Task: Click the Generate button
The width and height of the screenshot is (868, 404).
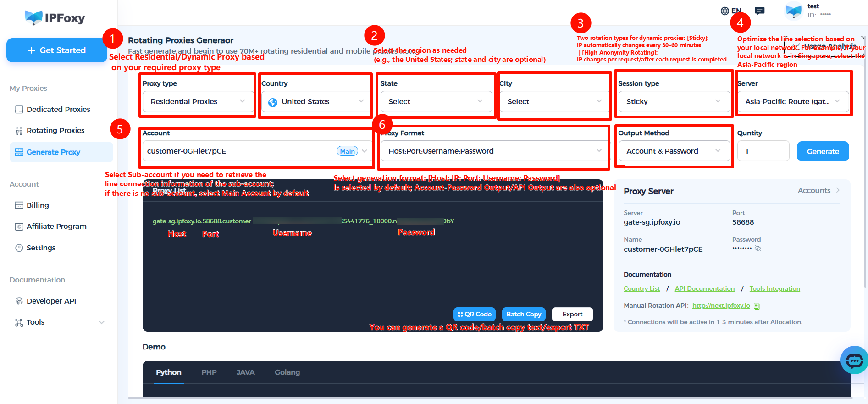Action: click(x=823, y=151)
